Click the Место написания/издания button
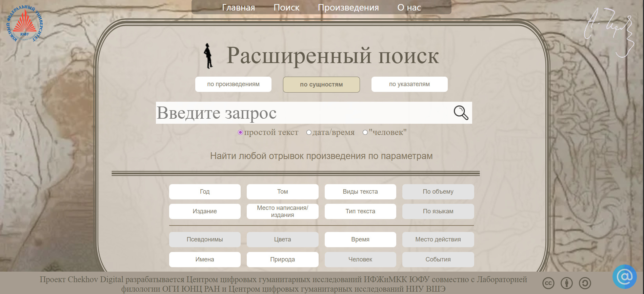 coord(283,211)
